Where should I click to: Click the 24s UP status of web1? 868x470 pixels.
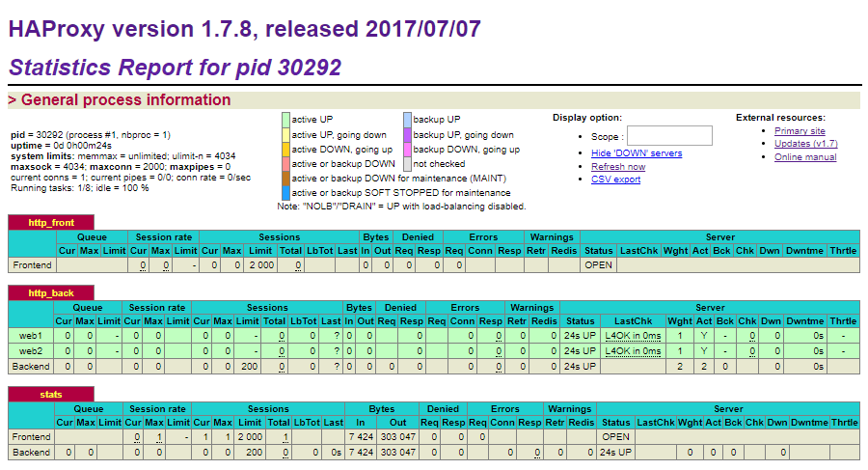tap(580, 335)
